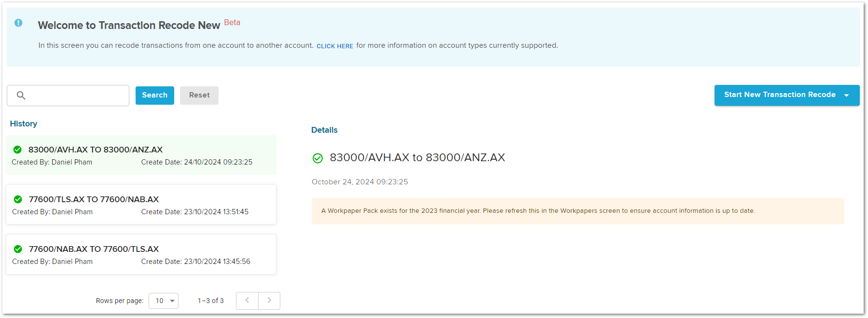This screenshot has height=318, width=868.
Task: Click green check icon of 77600/NAB.AX TO 77600/TLS.AX
Action: (18, 249)
